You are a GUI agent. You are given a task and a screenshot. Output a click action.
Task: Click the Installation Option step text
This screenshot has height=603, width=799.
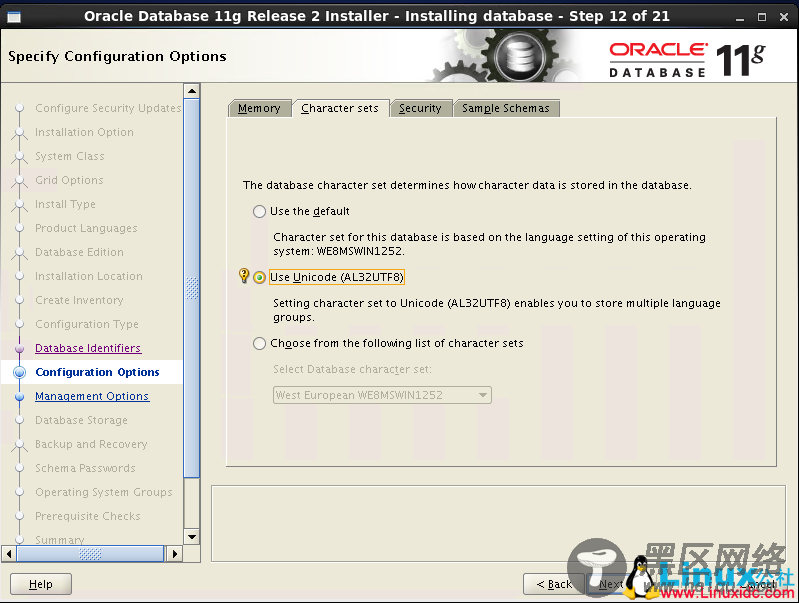(85, 132)
